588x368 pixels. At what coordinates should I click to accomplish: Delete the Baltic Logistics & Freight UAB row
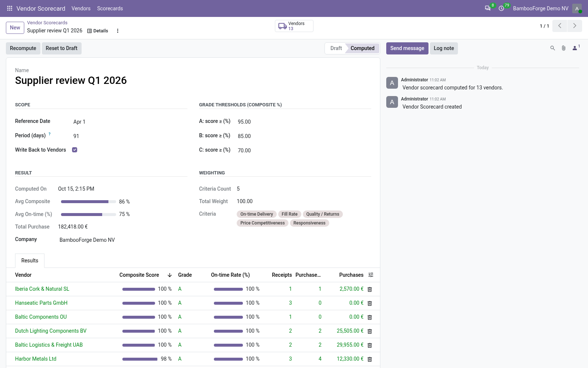370,345
